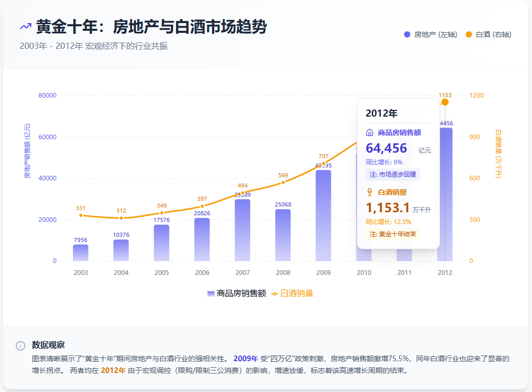The image size is (532, 392).
Task: Click the highlighted 2009年 text in observation
Action: (x=245, y=359)
